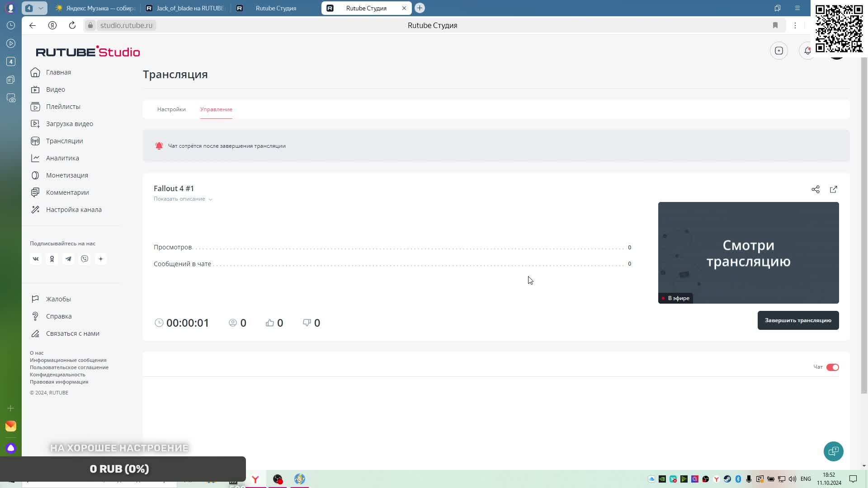Open Монетизация in the sidebar
Viewport: 868px width, 488px height.
tap(67, 175)
